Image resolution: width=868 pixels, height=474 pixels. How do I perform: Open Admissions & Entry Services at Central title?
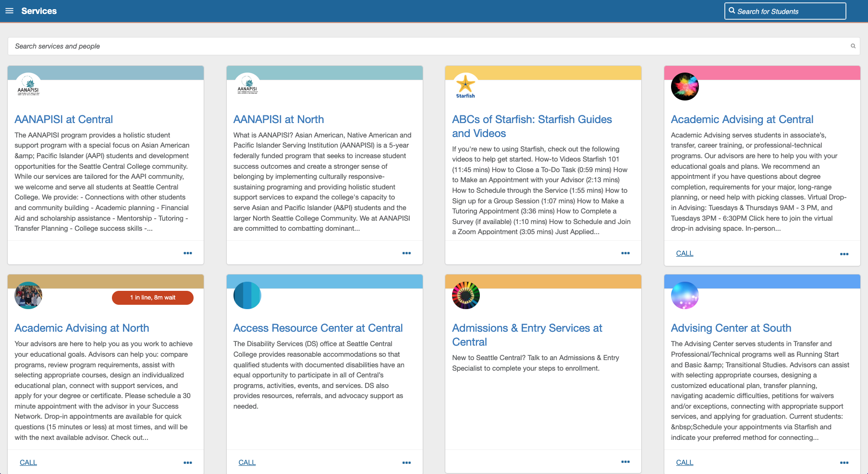tap(527, 335)
